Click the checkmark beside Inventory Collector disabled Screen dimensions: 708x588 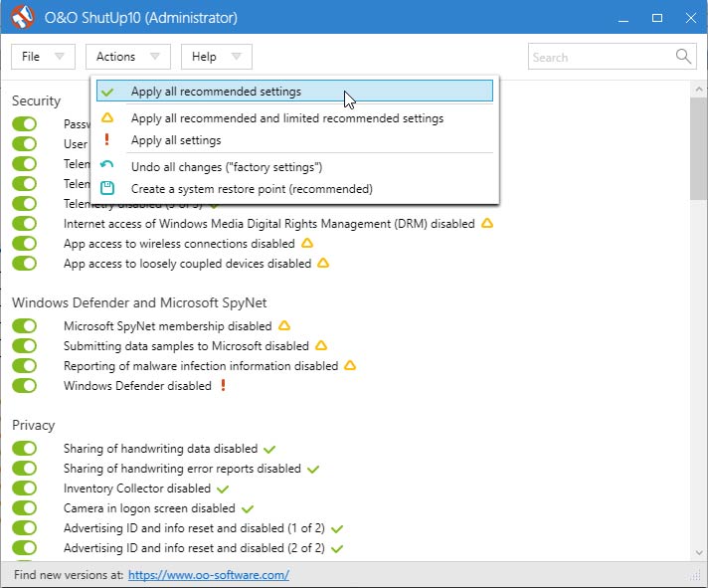click(223, 490)
